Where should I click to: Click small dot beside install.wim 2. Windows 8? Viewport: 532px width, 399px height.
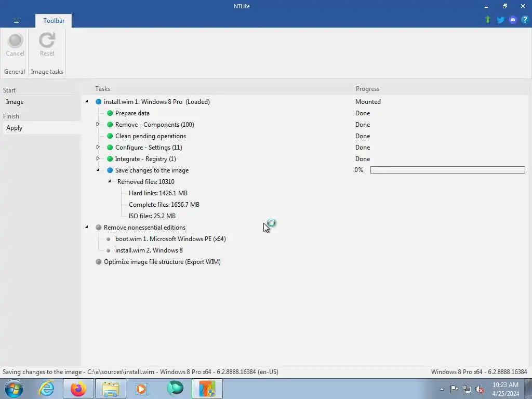coord(108,250)
